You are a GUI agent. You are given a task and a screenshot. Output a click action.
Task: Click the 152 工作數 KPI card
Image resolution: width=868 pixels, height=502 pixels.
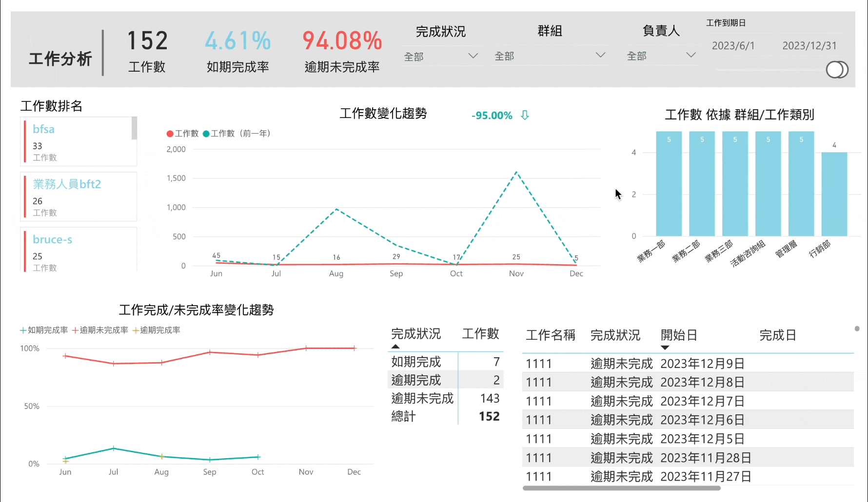tap(147, 51)
